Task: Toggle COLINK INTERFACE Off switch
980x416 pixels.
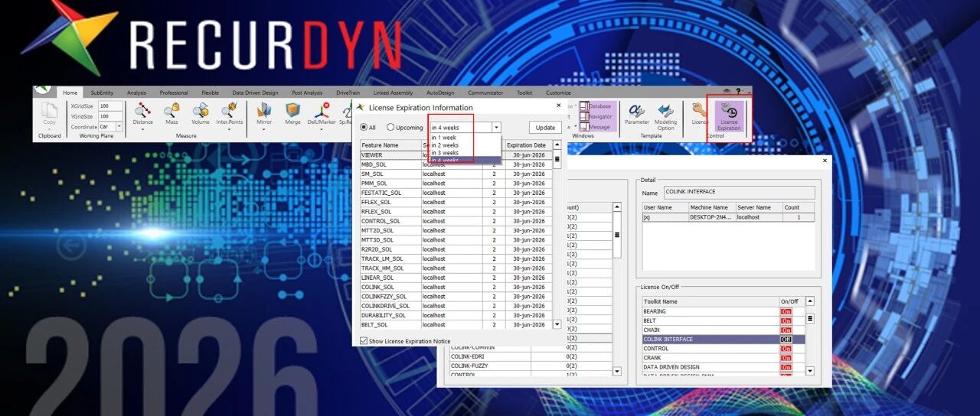Action: [x=786, y=340]
